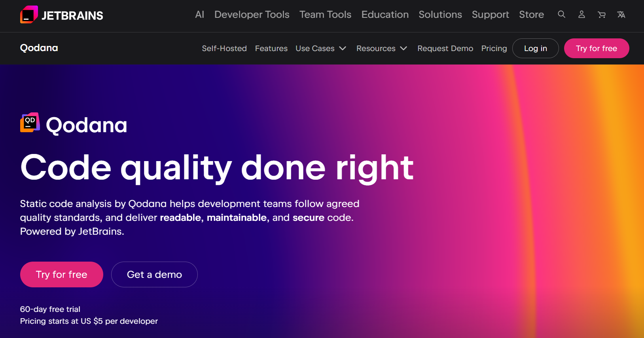Open the Solutions menu
The image size is (644, 338).
440,15
